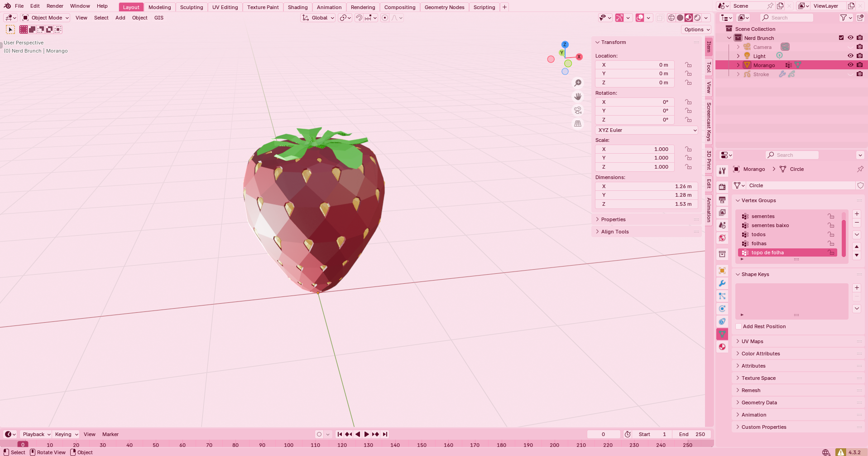Open the Material properties tab icon
The image size is (868, 456).
(x=722, y=347)
